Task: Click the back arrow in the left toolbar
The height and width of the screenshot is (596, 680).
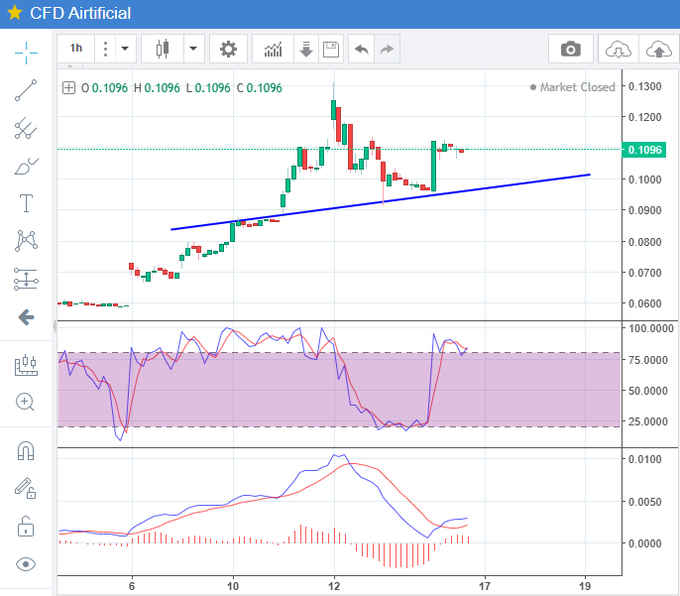Action: (26, 317)
